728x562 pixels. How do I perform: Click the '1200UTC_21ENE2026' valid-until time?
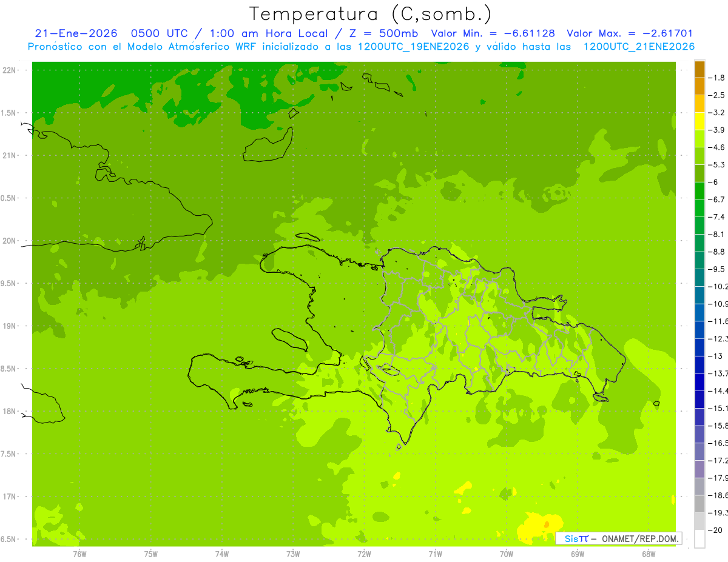click(639, 47)
